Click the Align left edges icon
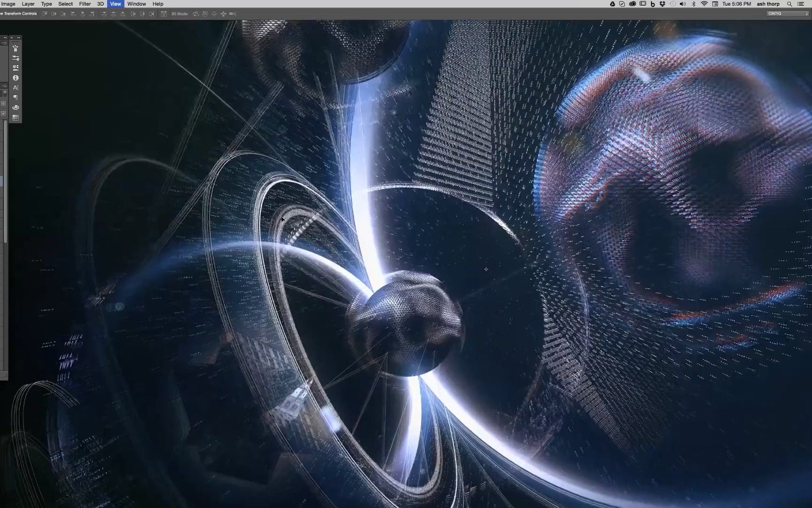The height and width of the screenshot is (508, 812). [x=73, y=14]
